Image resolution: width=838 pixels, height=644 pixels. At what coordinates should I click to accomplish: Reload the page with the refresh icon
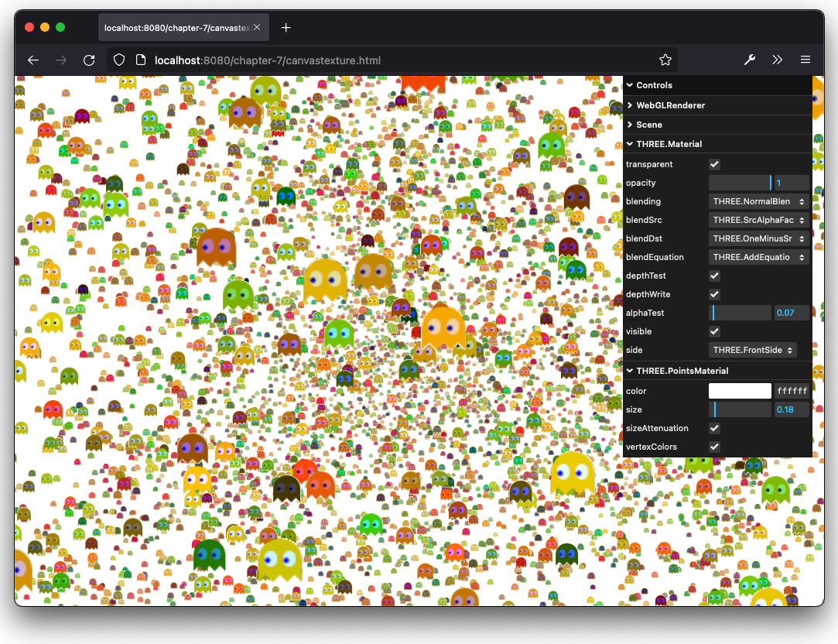tap(89, 60)
